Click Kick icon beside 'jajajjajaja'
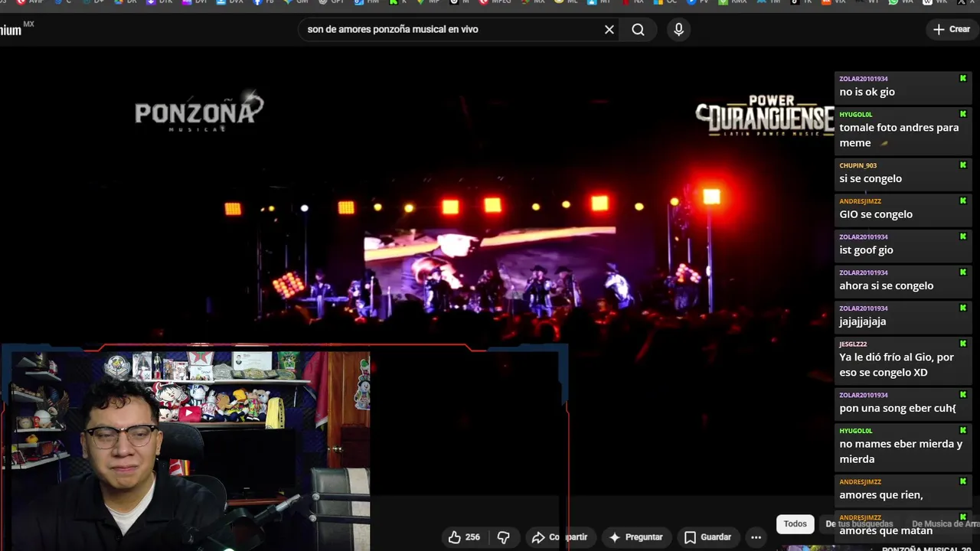Image resolution: width=980 pixels, height=551 pixels. point(963,308)
